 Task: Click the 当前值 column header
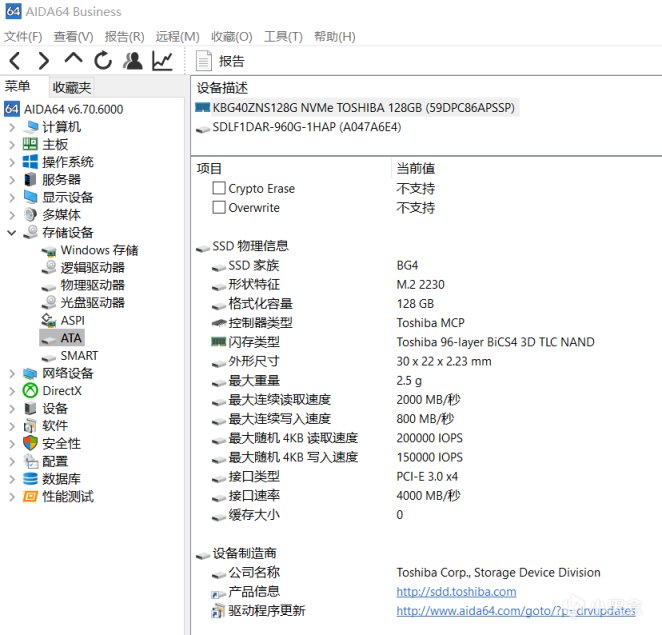coord(415,168)
